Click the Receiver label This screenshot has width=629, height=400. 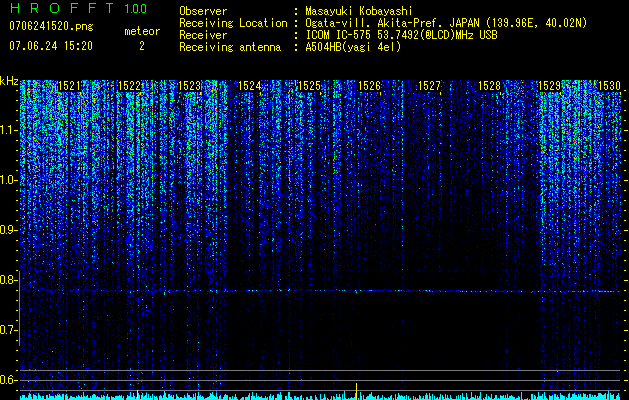pyautogui.click(x=203, y=35)
